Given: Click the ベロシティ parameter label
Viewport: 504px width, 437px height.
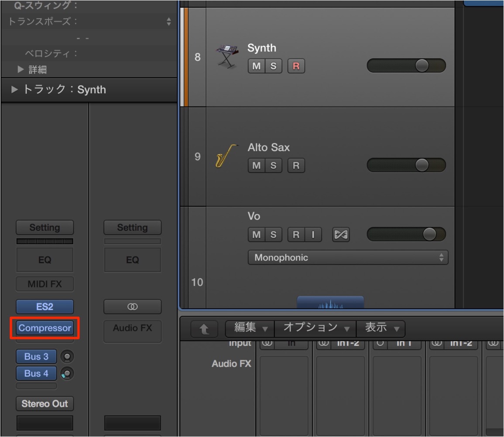Looking at the screenshot, I should tap(51, 53).
